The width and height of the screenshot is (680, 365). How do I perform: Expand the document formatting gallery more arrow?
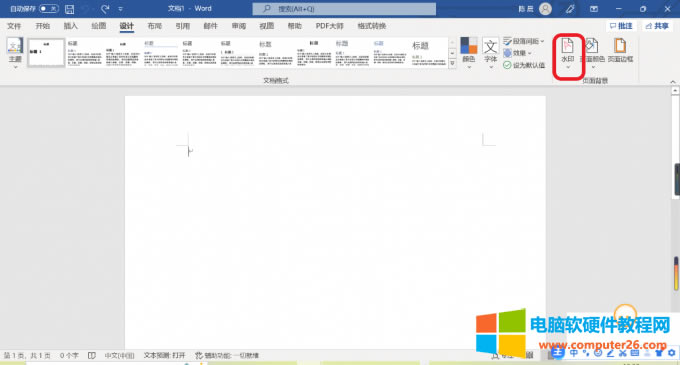click(x=452, y=63)
